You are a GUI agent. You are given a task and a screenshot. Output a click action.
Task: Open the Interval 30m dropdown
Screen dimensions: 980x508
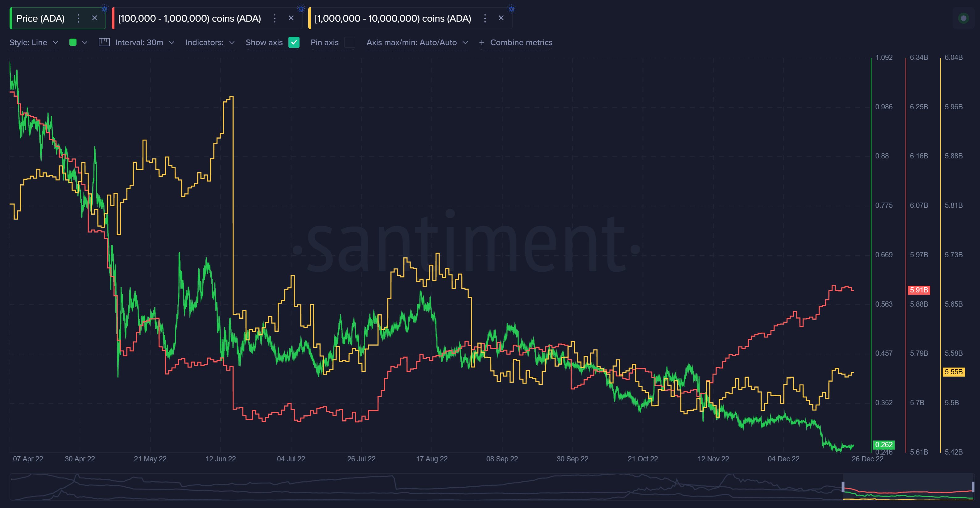(x=139, y=42)
